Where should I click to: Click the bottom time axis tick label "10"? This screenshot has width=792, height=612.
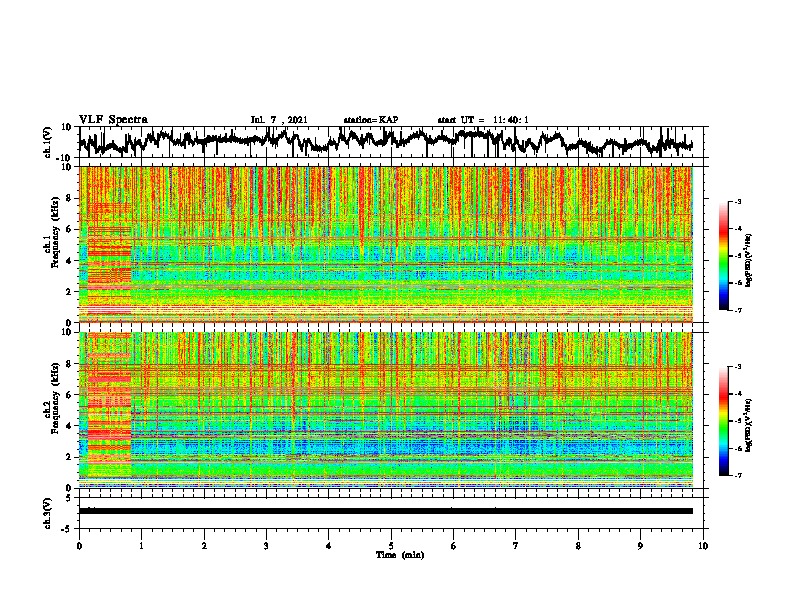pos(703,546)
